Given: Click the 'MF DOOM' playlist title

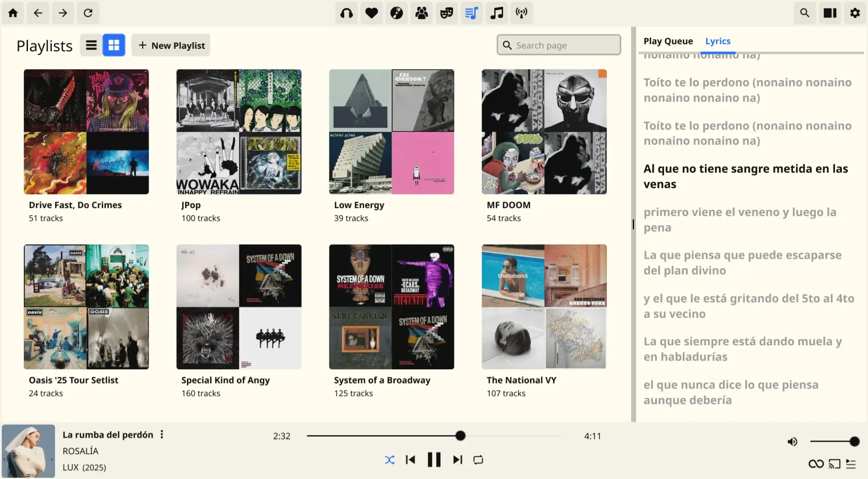Looking at the screenshot, I should click(509, 205).
